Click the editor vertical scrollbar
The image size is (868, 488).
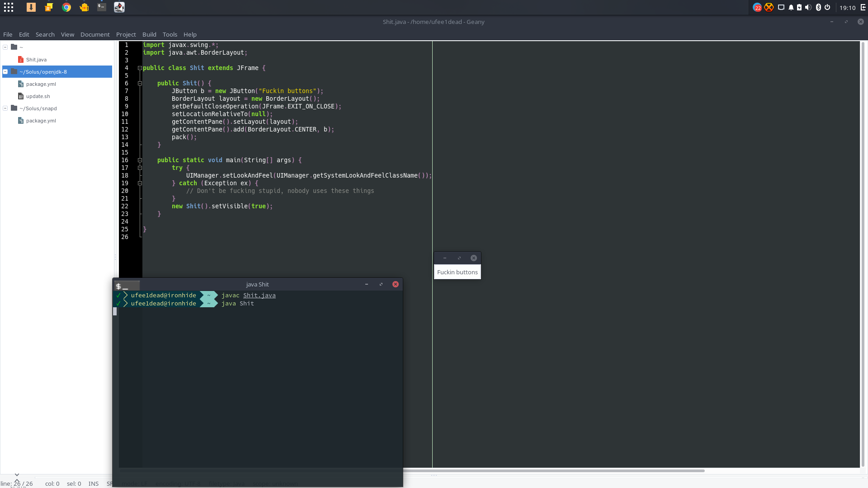click(x=863, y=254)
